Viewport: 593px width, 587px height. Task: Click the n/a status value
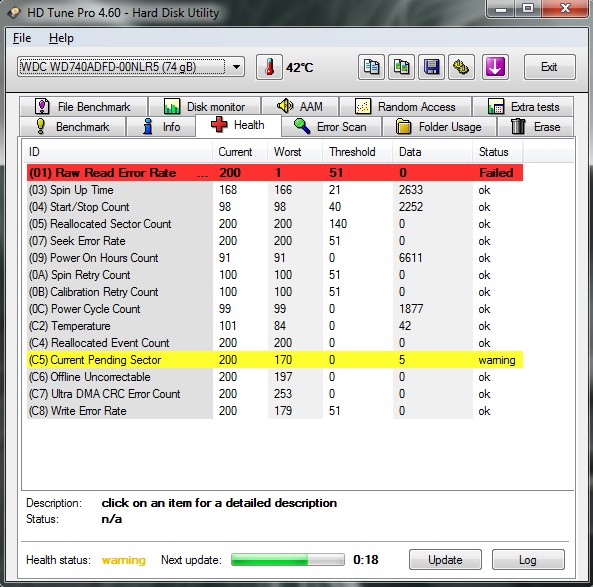point(112,519)
